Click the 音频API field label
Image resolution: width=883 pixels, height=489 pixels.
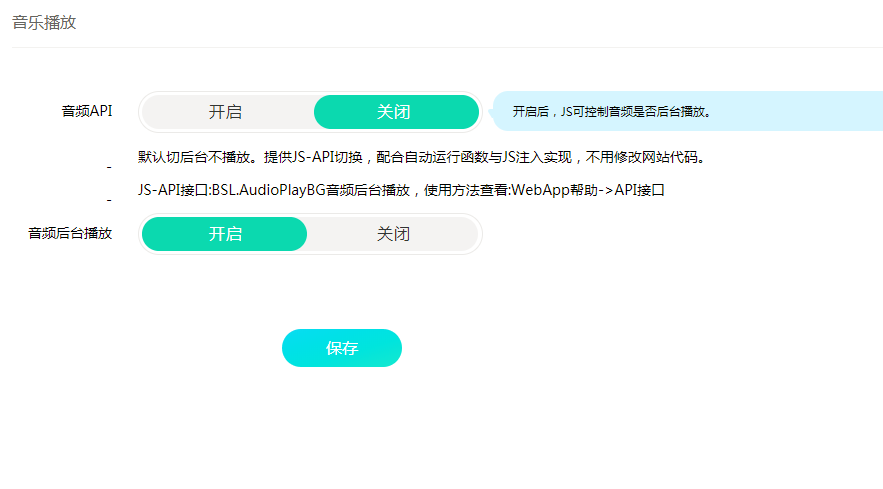click(x=87, y=111)
